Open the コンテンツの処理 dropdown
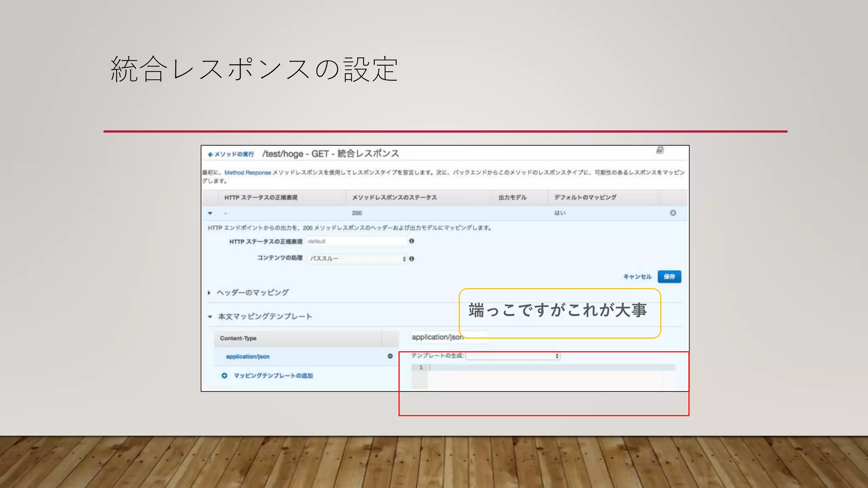Screen dimensions: 868x488 (x=357, y=258)
